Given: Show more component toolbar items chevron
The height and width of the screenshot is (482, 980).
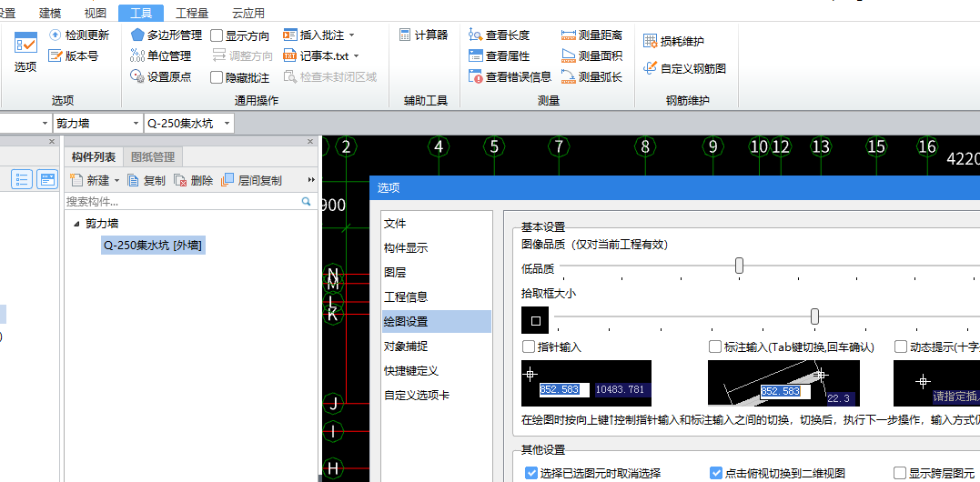Looking at the screenshot, I should point(312,180).
